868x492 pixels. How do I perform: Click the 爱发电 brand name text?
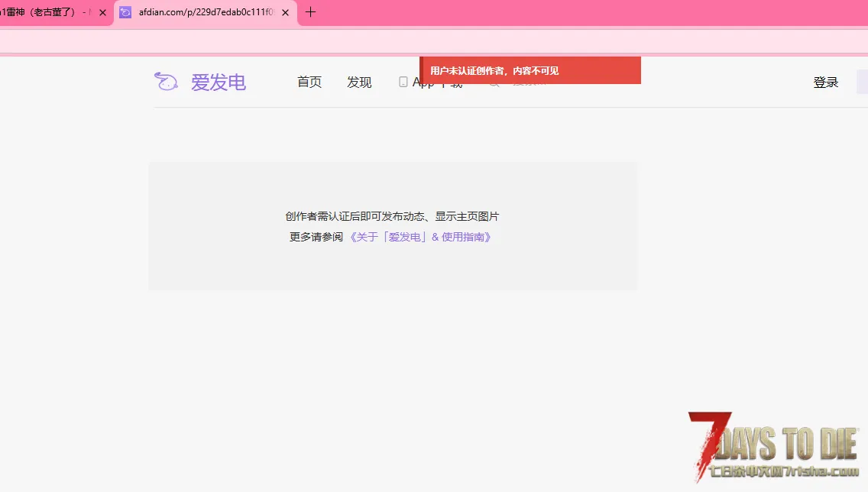click(x=219, y=83)
